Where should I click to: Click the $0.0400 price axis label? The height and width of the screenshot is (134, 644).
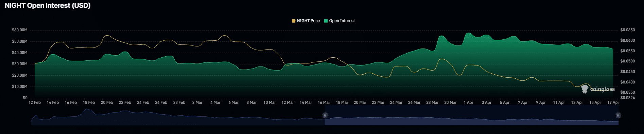click(627, 82)
